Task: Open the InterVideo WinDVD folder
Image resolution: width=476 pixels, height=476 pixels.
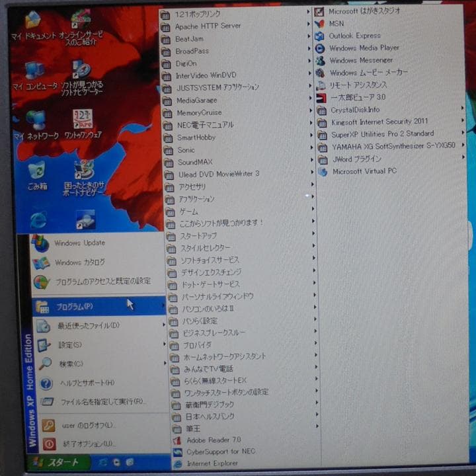Action: (237, 75)
